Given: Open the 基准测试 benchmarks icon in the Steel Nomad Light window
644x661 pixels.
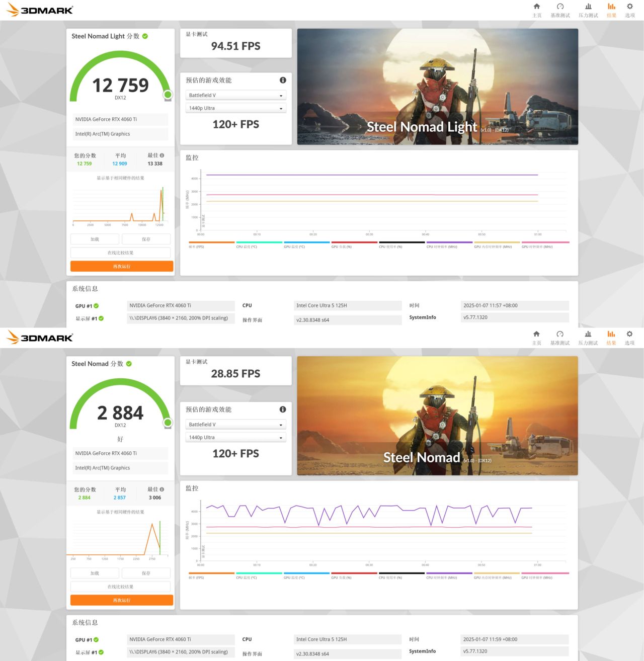Looking at the screenshot, I should (560, 10).
